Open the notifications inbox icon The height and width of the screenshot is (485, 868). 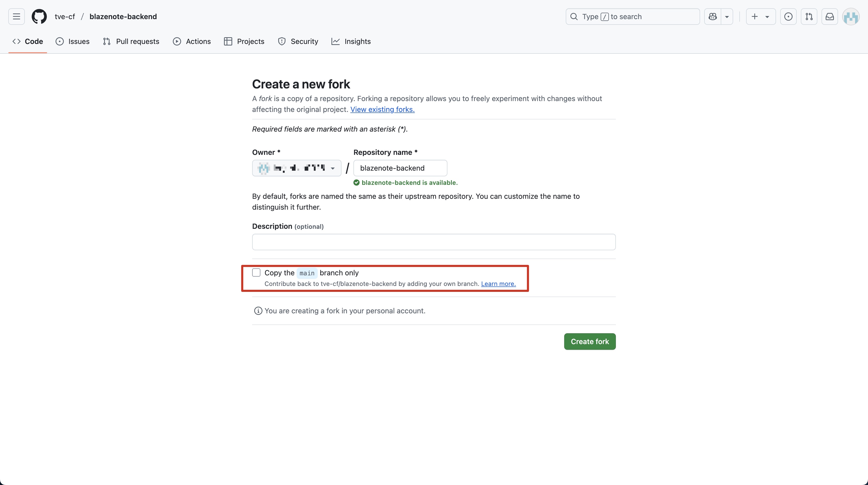coord(830,17)
